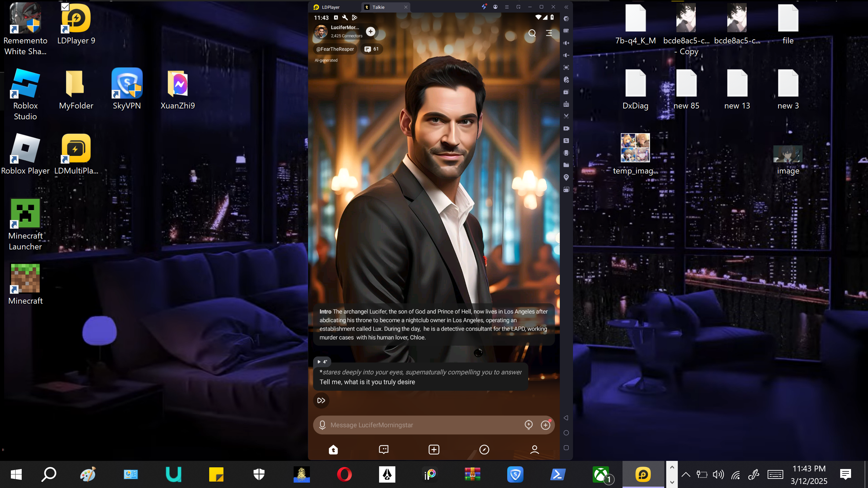Toggle LDPlayer mini-window mode in title bar
The width and height of the screenshot is (868, 488).
518,7
